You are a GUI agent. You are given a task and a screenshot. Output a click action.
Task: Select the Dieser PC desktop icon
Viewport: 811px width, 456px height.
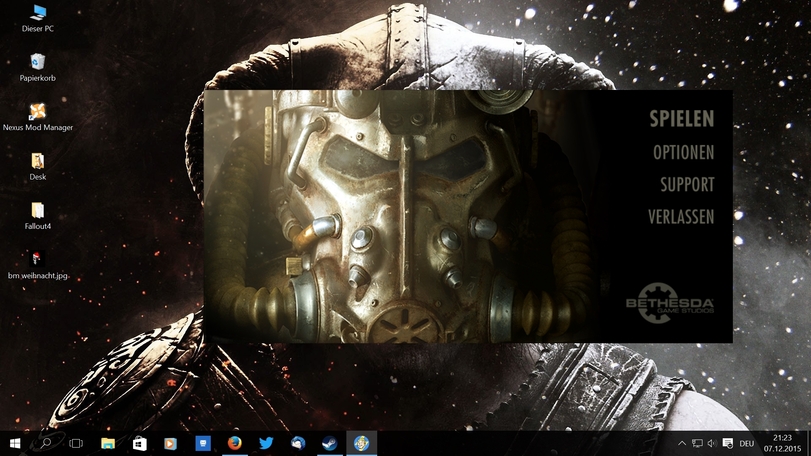click(x=37, y=19)
